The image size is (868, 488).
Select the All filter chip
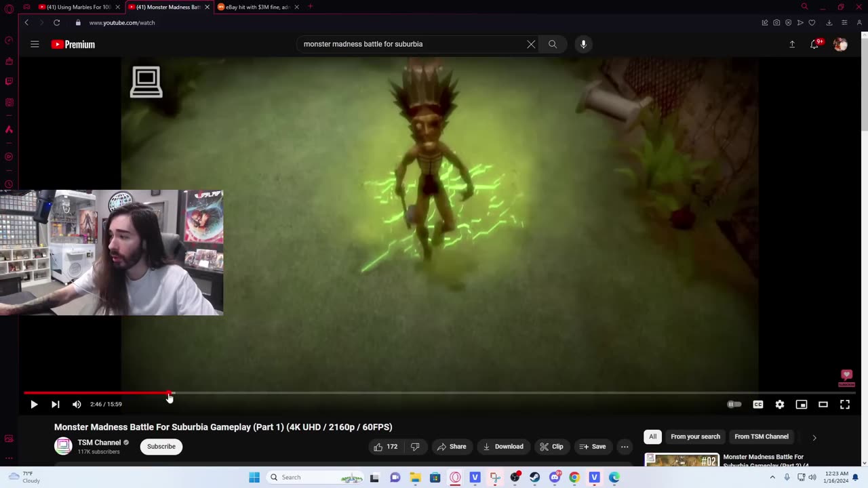coord(652,436)
